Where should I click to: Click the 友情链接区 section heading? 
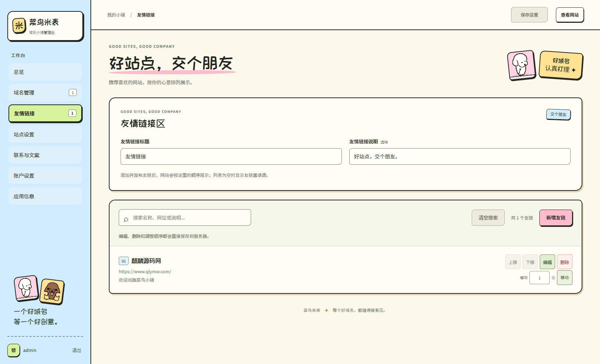click(x=143, y=124)
